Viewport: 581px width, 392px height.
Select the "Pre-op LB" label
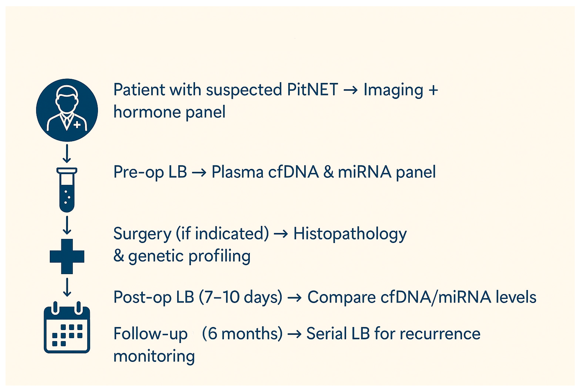150,172
